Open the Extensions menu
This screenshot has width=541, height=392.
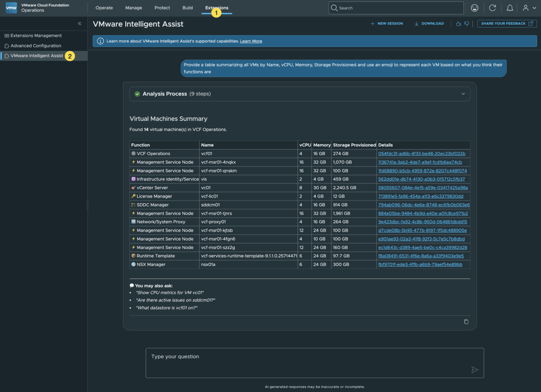click(217, 8)
